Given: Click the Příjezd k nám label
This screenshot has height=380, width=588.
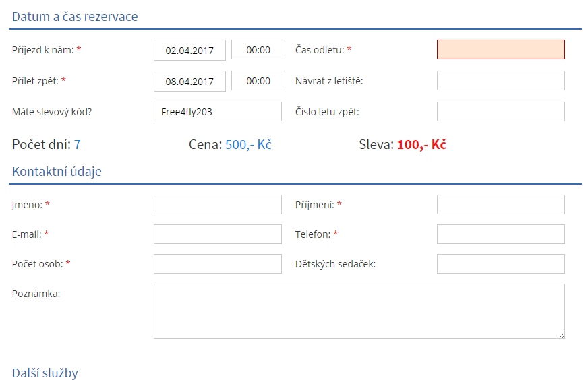Looking at the screenshot, I should click(47, 50).
